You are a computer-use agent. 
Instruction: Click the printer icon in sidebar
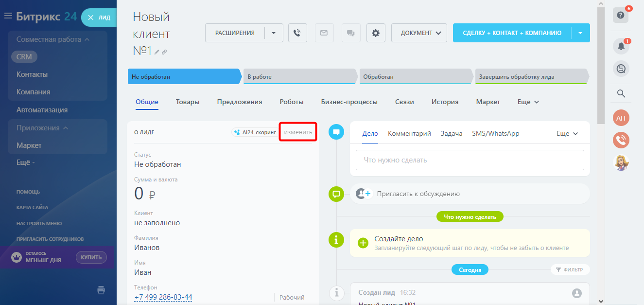(x=101, y=290)
